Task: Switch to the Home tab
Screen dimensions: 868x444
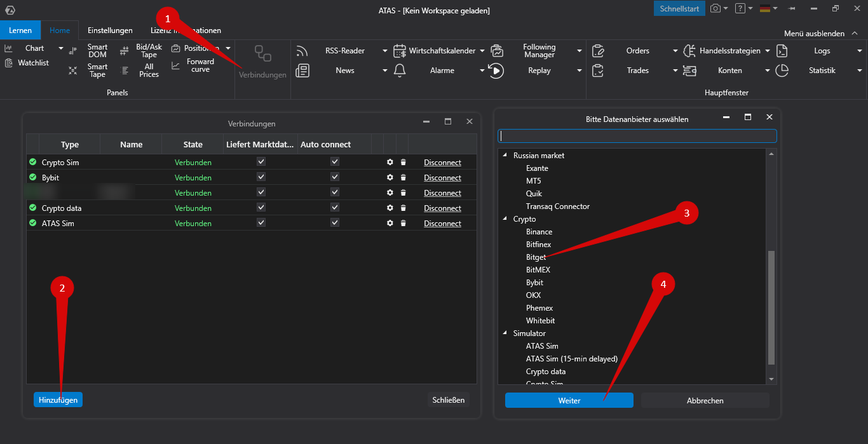Action: pos(60,30)
